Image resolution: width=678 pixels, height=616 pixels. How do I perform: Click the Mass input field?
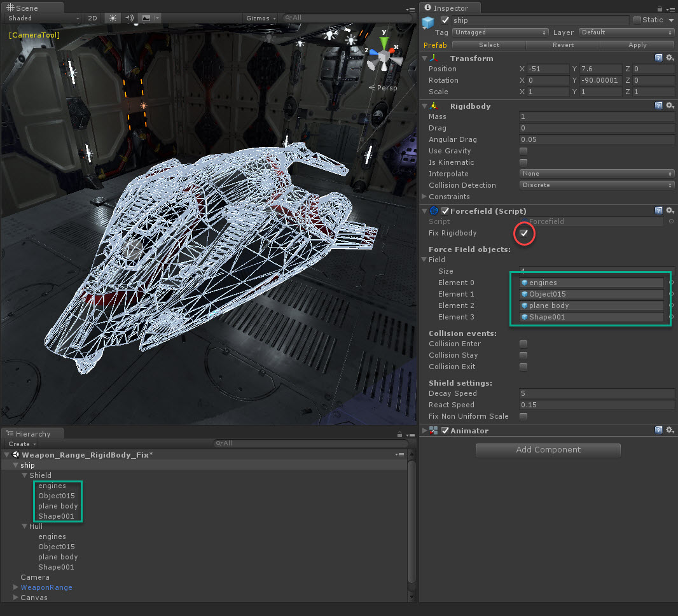(x=597, y=116)
